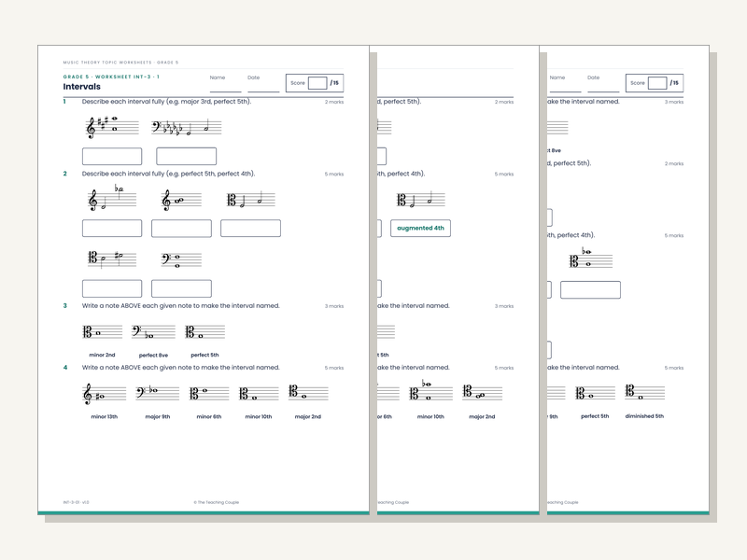
Task: Click the question 1 instruction text on the front page
Action: click(166, 102)
